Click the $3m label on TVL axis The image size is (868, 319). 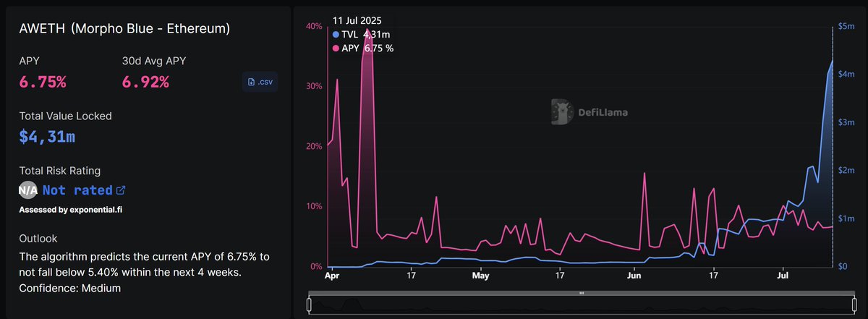coord(846,122)
